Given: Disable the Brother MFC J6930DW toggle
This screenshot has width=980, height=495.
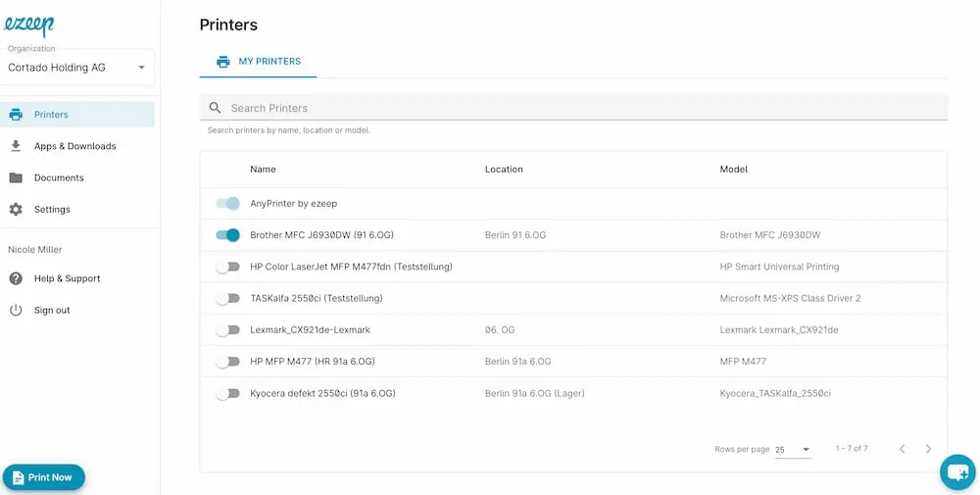Looking at the screenshot, I should click(227, 235).
